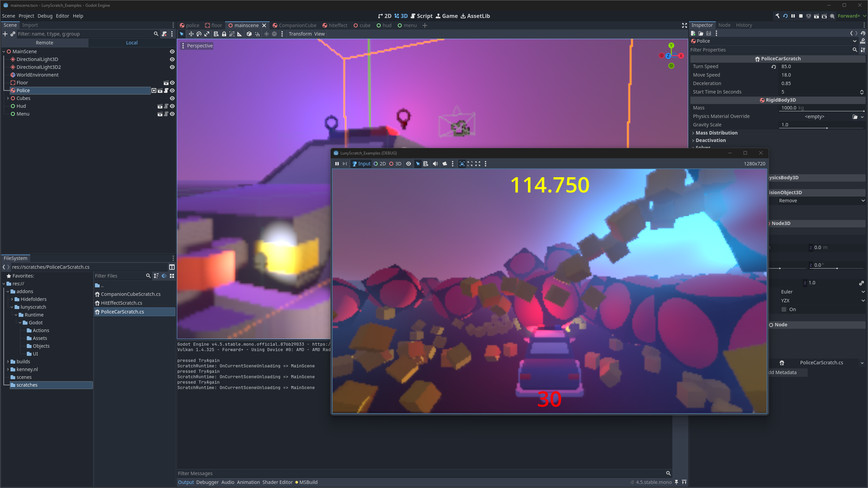Open the Debugger bottom panel

click(207, 482)
